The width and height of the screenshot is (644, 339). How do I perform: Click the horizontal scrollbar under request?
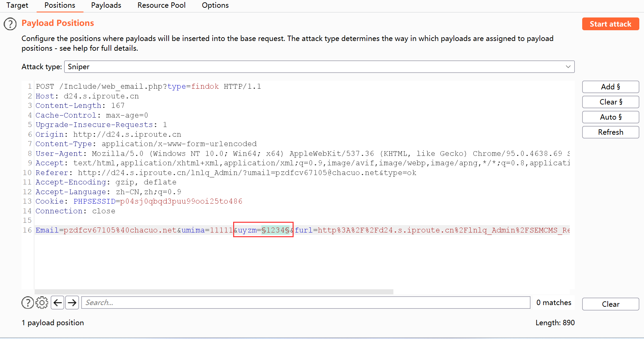pos(214,292)
